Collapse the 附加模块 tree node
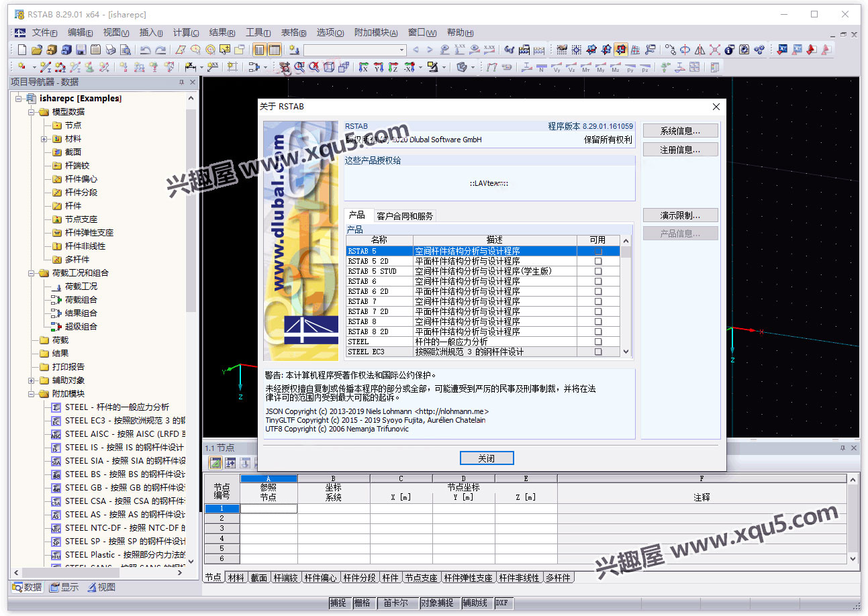The image size is (868, 616). pos(31,394)
